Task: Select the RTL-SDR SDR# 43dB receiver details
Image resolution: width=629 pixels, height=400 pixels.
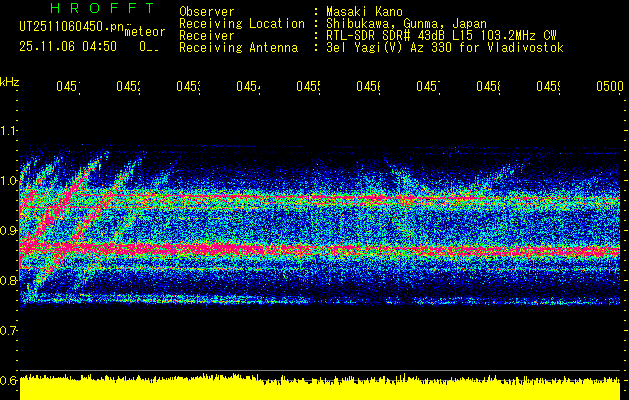Action: point(441,36)
